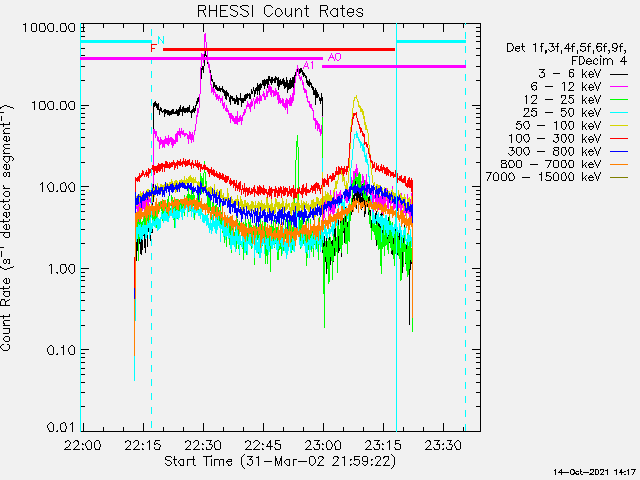Select the 12 - 25 keV legend entry
The width and height of the screenshot is (640, 480).
[x=576, y=100]
